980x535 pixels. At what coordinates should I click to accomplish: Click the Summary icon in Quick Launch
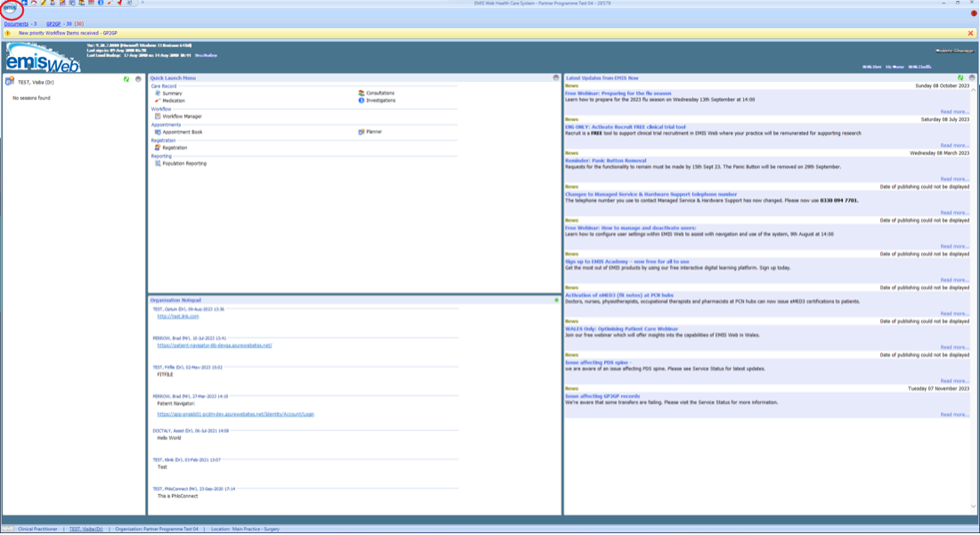(158, 93)
